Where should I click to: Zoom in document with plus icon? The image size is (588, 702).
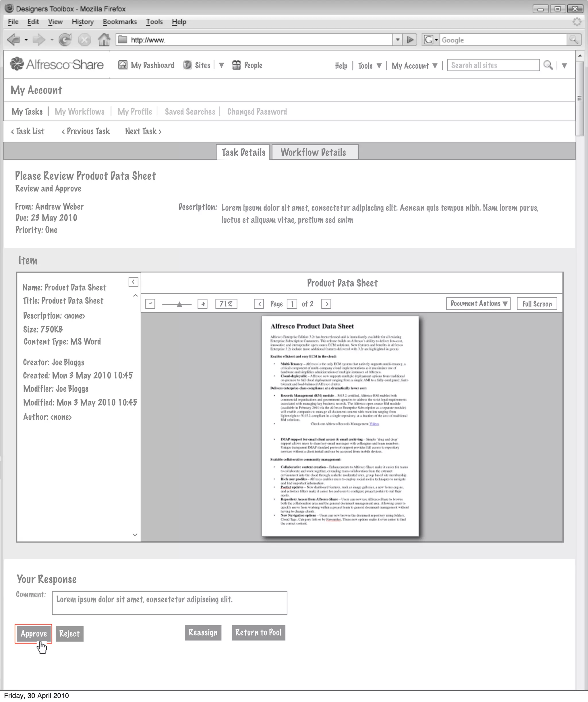[203, 303]
